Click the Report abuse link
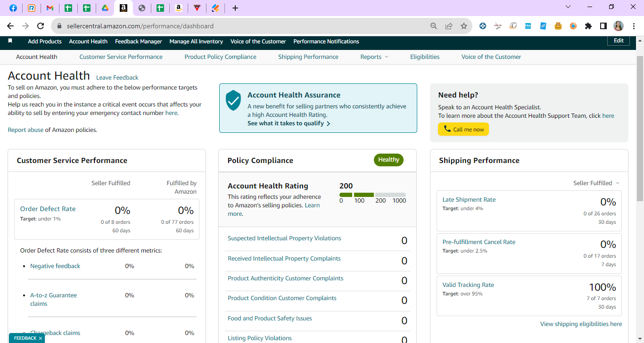Viewport: 644px width, 343px height. coord(25,130)
